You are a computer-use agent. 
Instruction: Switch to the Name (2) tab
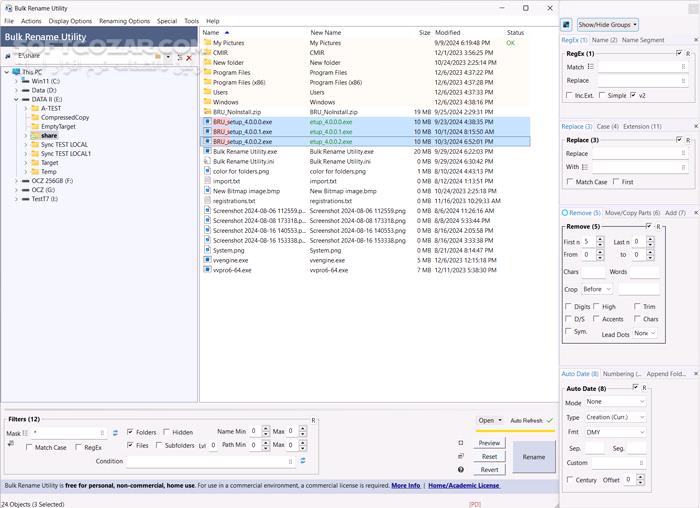coord(604,40)
